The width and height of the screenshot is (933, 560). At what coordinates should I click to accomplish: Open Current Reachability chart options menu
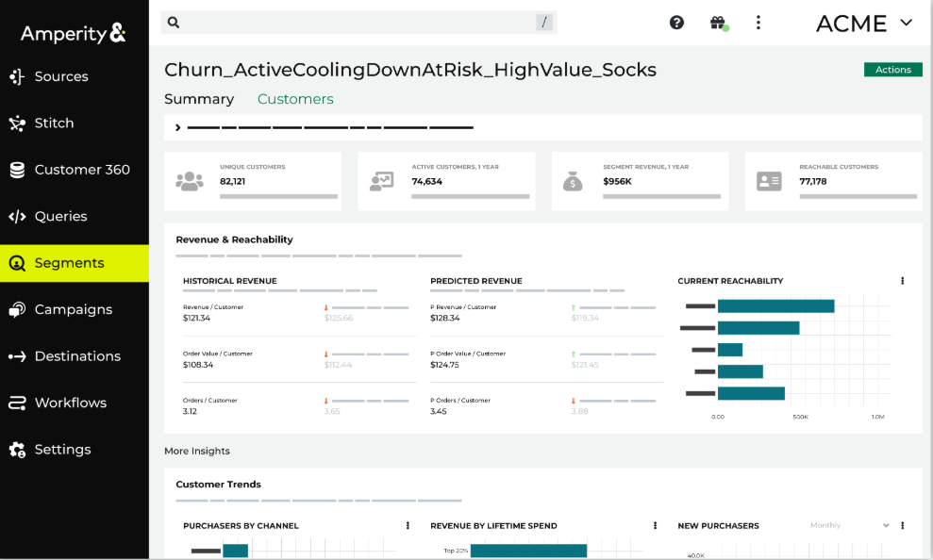click(902, 281)
